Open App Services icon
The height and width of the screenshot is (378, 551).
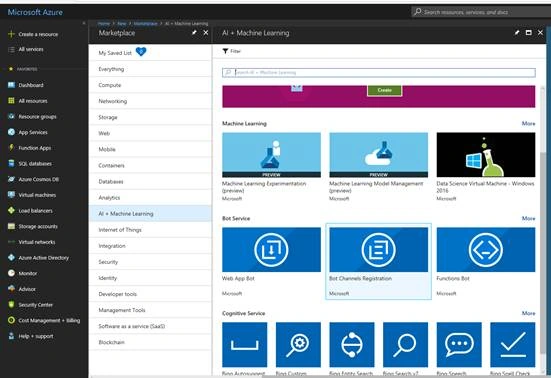tap(11, 132)
